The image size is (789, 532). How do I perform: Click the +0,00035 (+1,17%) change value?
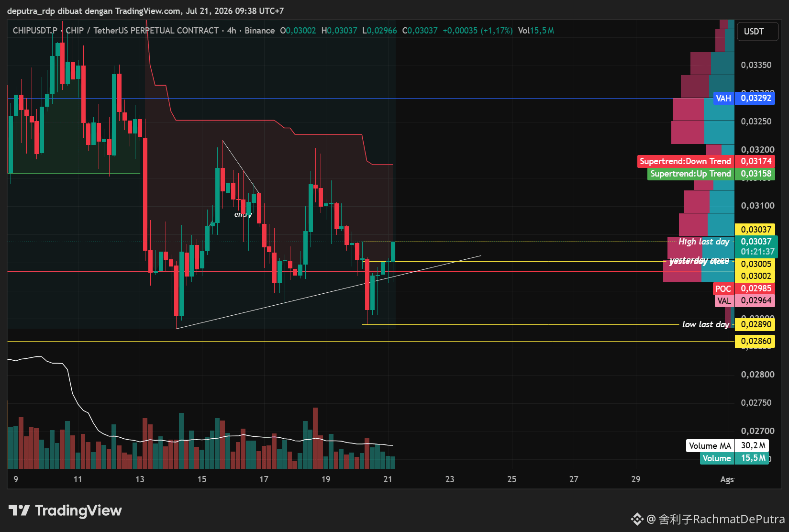tap(478, 31)
